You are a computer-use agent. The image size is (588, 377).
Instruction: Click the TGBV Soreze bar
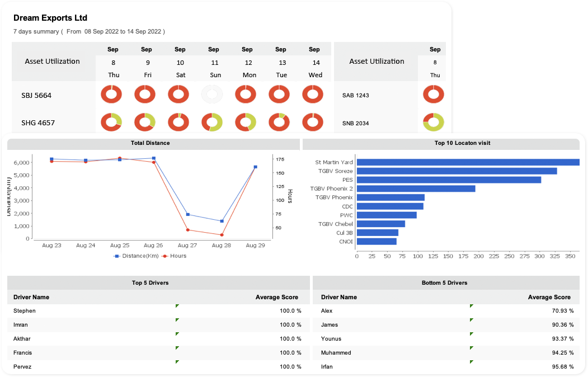tap(457, 171)
